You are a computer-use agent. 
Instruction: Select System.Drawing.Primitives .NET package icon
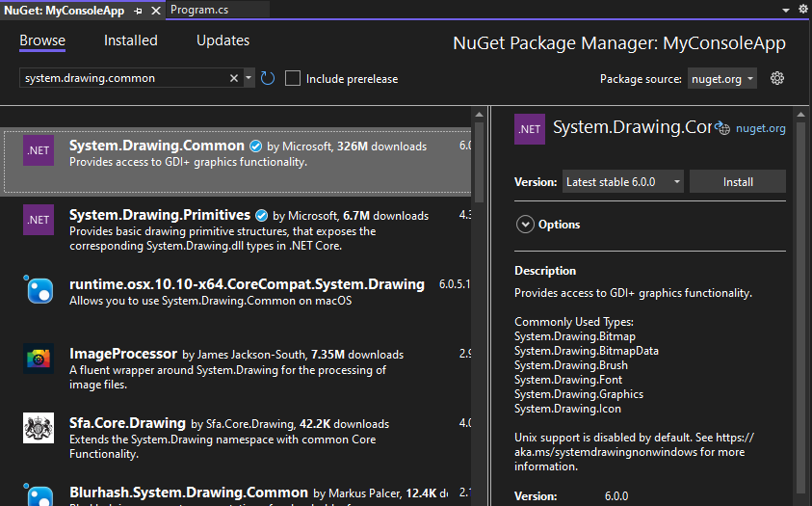(x=39, y=220)
